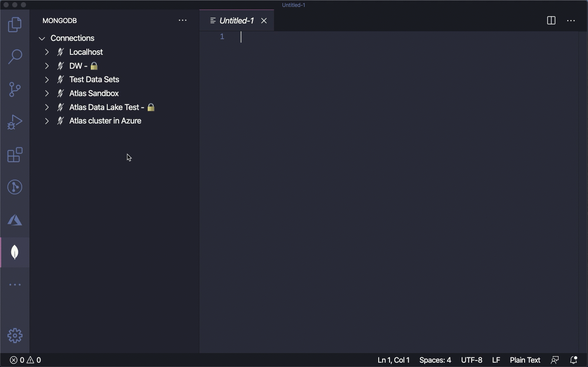Viewport: 588px width, 367px height.
Task: Click the notifications bell in status bar
Action: [x=574, y=360]
